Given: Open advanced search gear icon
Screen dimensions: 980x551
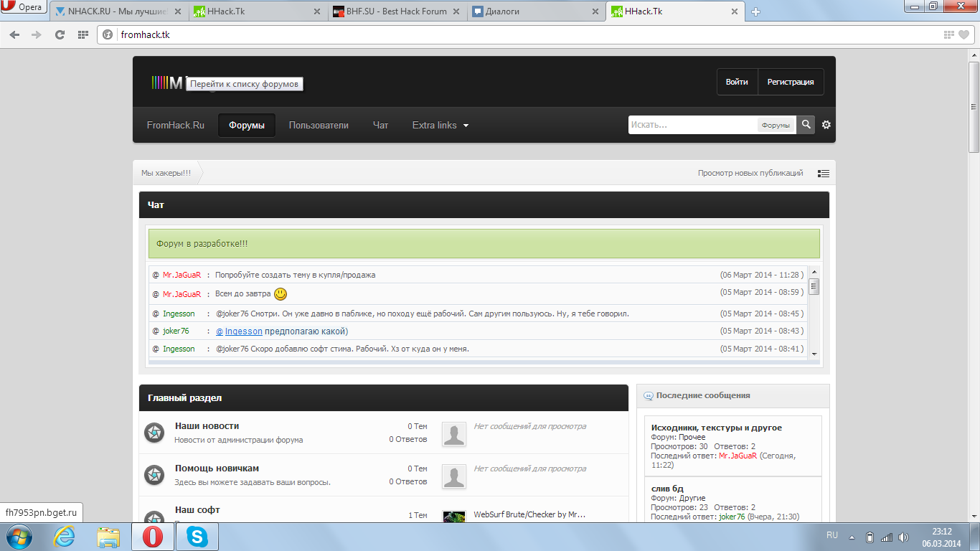Looking at the screenshot, I should coord(826,125).
